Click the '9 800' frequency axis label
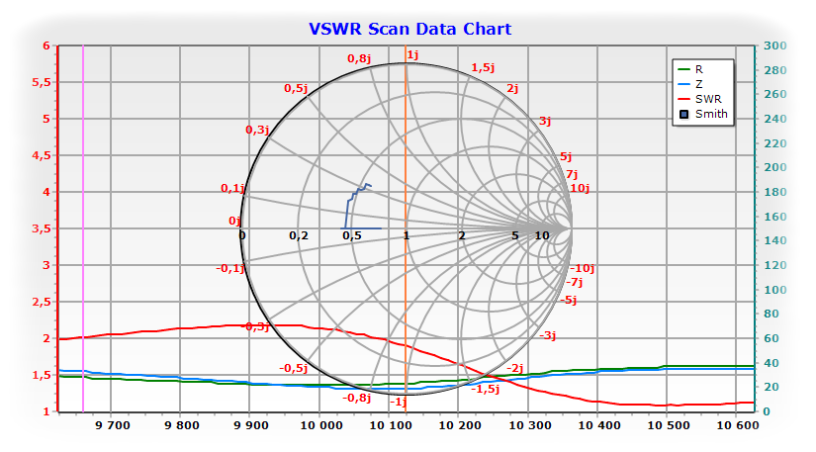816x452 pixels. point(182,425)
